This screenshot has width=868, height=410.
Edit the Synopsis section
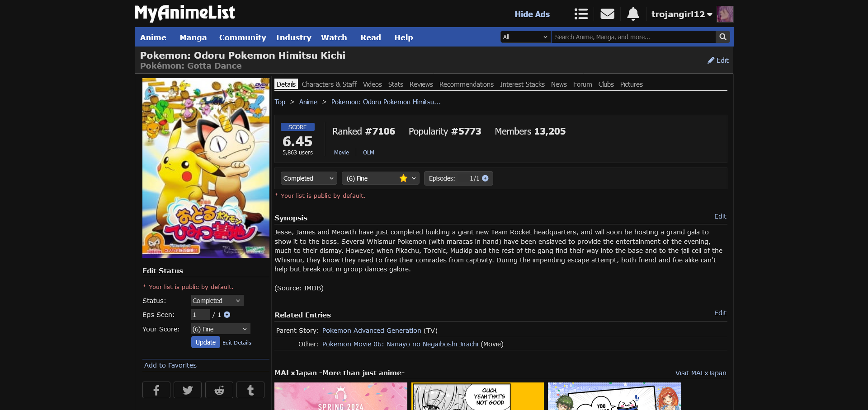coord(720,216)
